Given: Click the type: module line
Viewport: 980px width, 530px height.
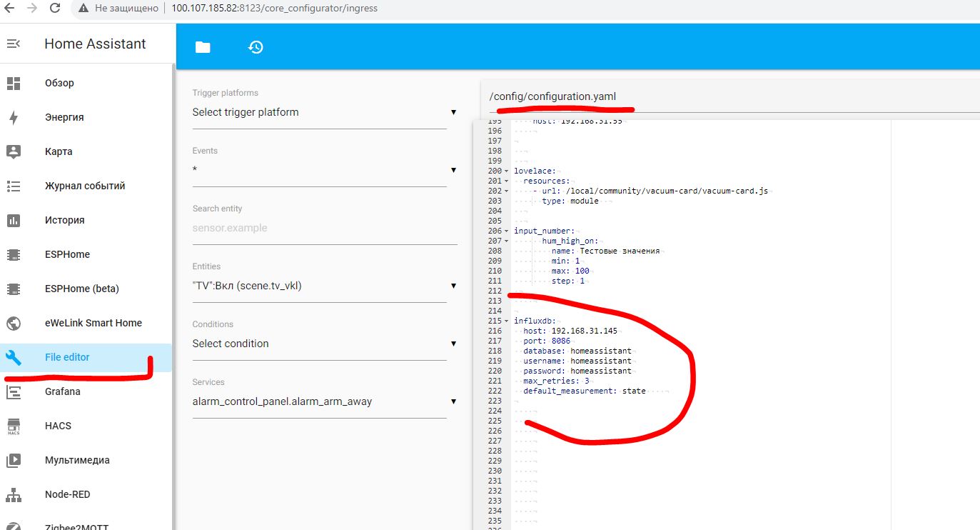Looking at the screenshot, I should pos(570,201).
